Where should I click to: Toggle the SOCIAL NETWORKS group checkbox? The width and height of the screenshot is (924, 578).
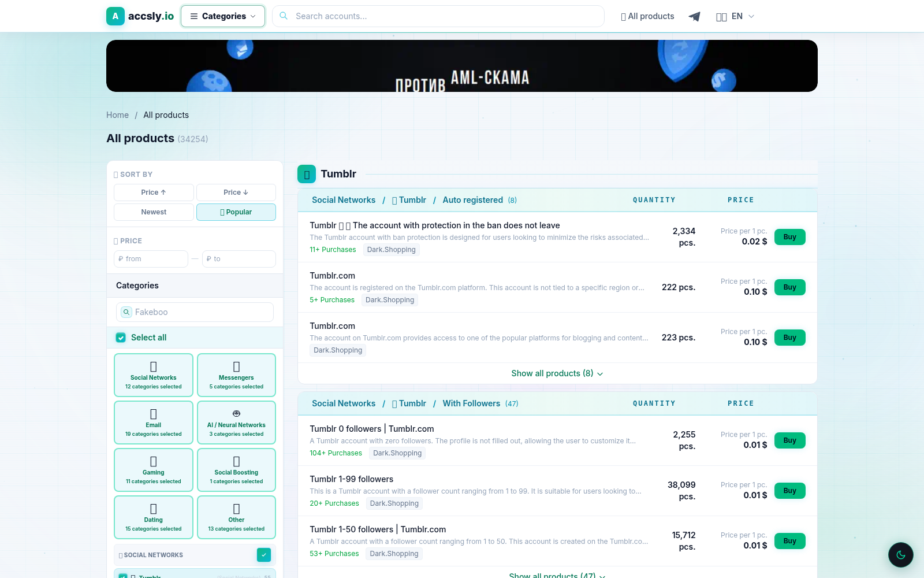point(264,555)
